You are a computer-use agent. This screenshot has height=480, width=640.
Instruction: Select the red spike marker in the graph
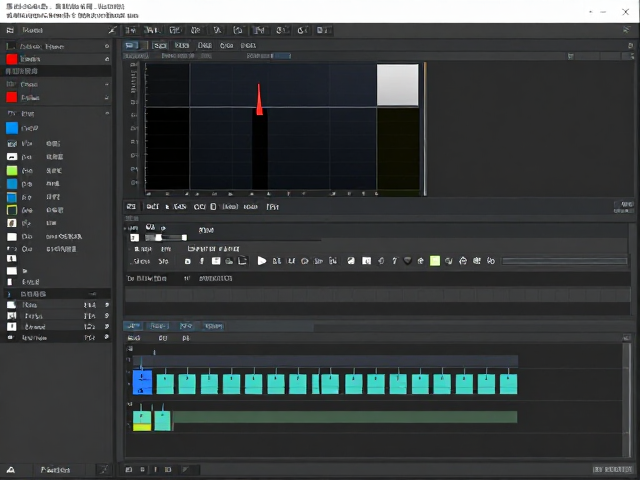[259, 100]
